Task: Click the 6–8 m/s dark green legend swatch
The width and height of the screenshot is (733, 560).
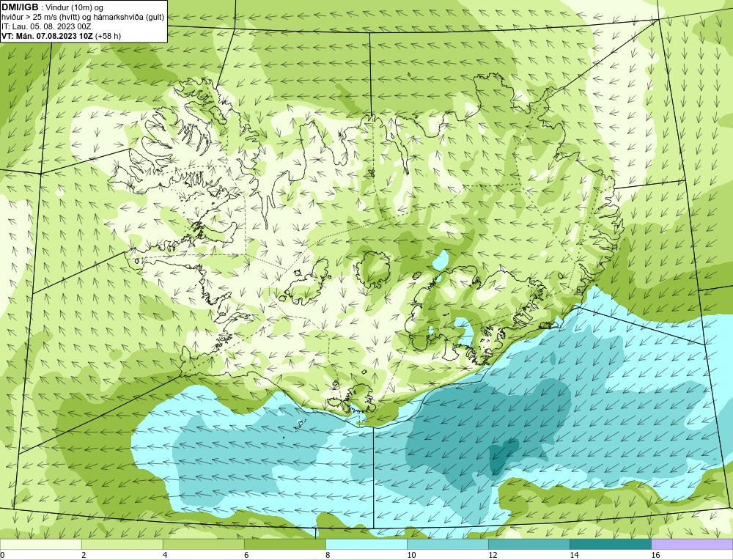Action: click(284, 544)
